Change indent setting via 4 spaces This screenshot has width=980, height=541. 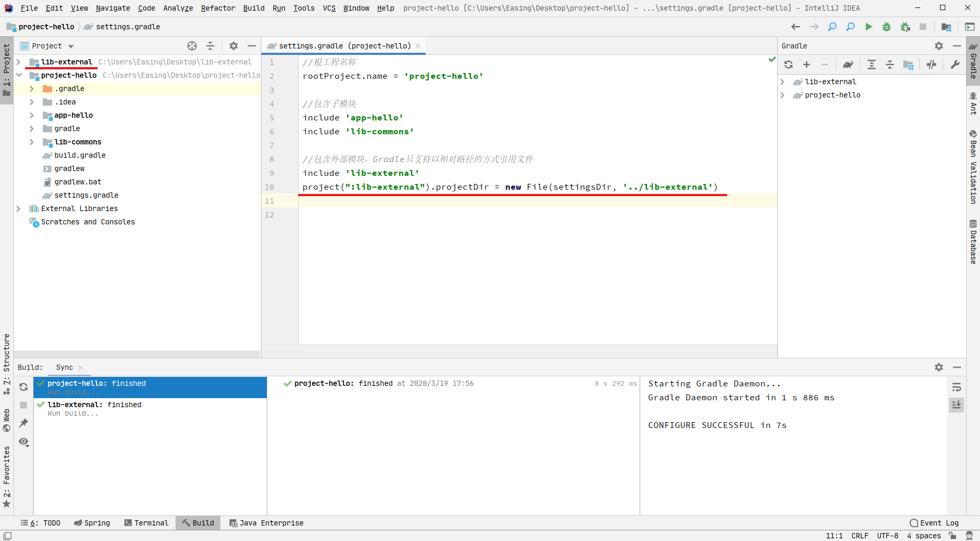(923, 536)
